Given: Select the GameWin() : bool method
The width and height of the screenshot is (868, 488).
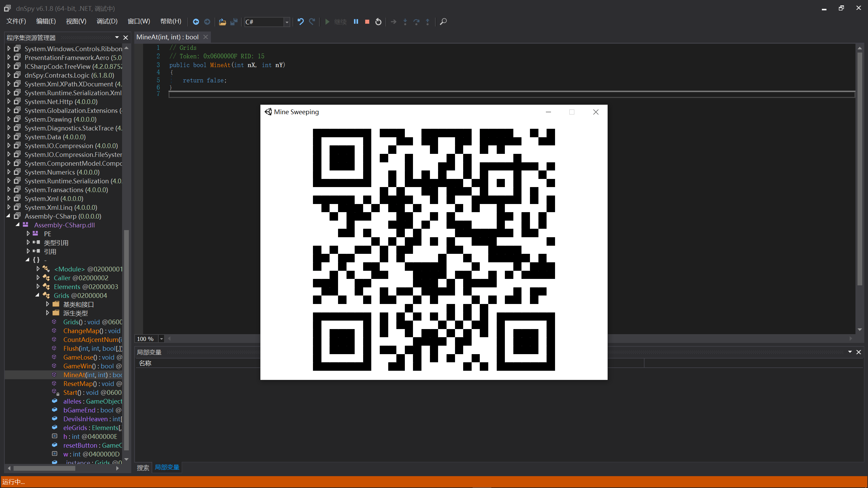Looking at the screenshot, I should tap(92, 366).
